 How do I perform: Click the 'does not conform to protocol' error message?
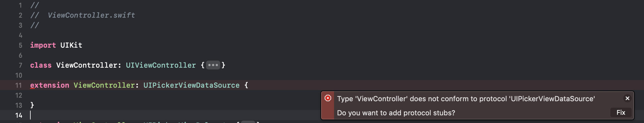click(465, 99)
